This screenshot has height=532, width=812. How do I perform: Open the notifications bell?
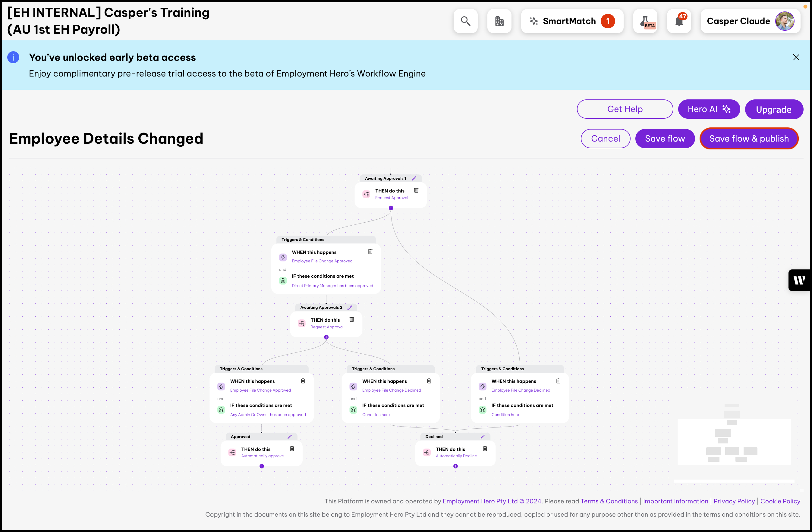coord(678,21)
